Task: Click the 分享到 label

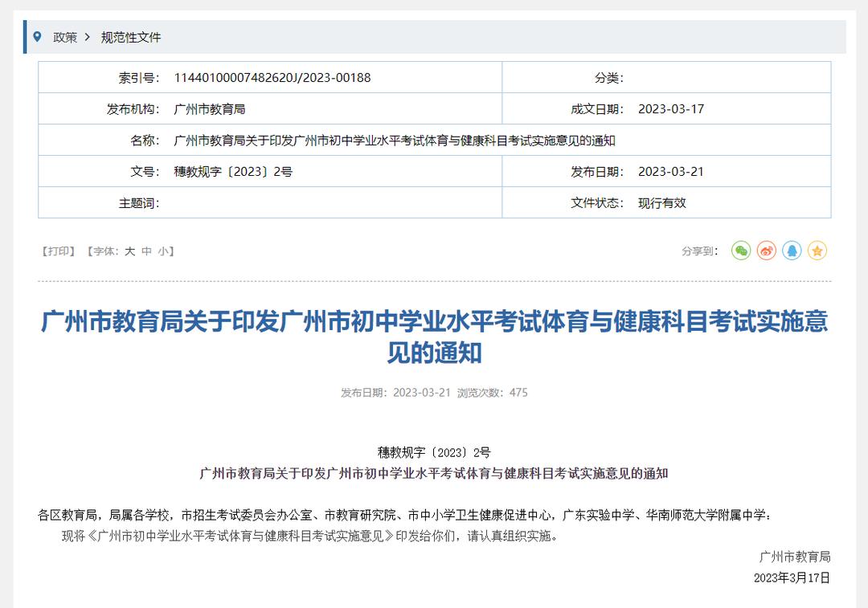Action: (x=700, y=251)
